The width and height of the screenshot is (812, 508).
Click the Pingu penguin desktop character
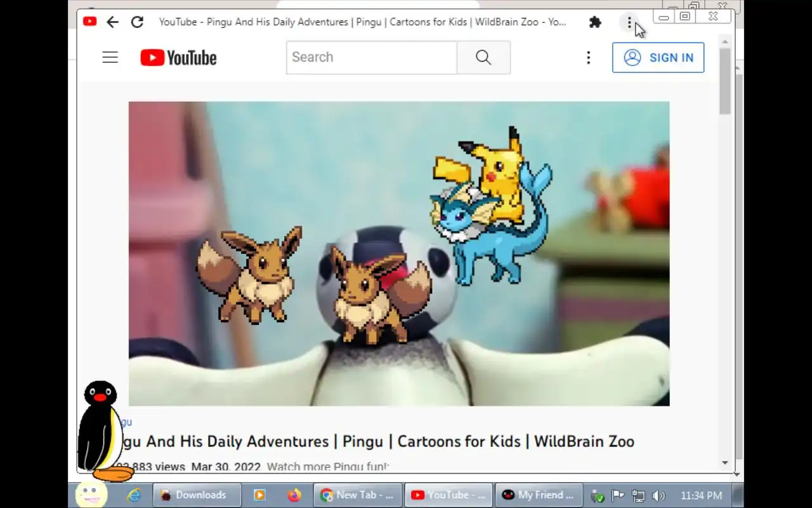pos(103,431)
